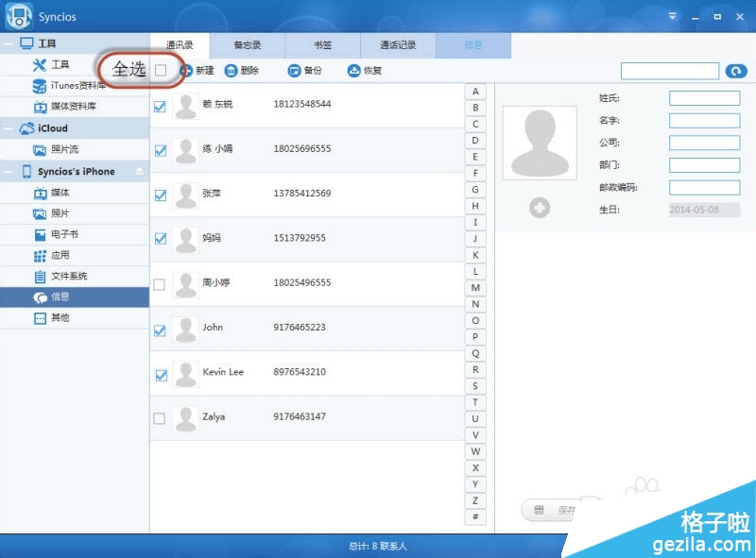
Task: Open 电子书 ebooks icon
Action: (40, 235)
